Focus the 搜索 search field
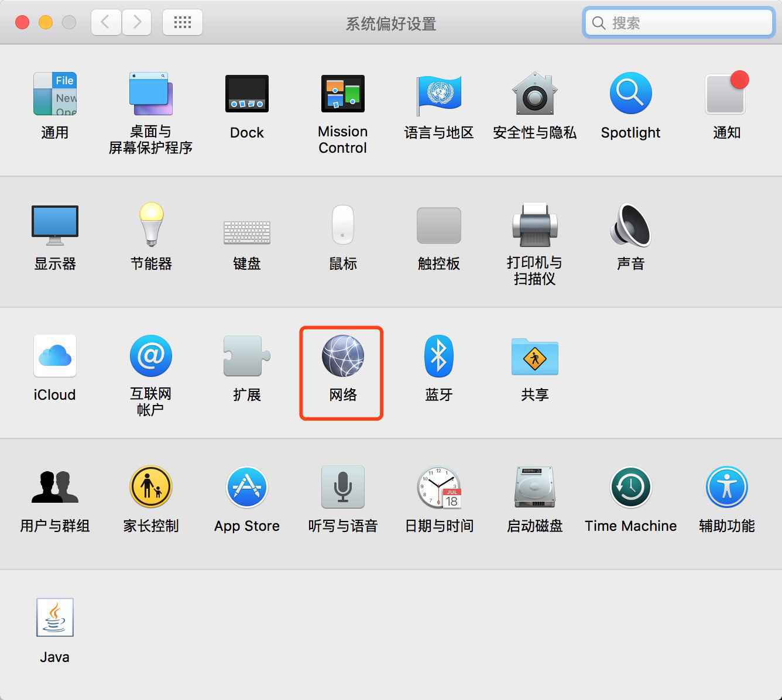 coord(679,23)
